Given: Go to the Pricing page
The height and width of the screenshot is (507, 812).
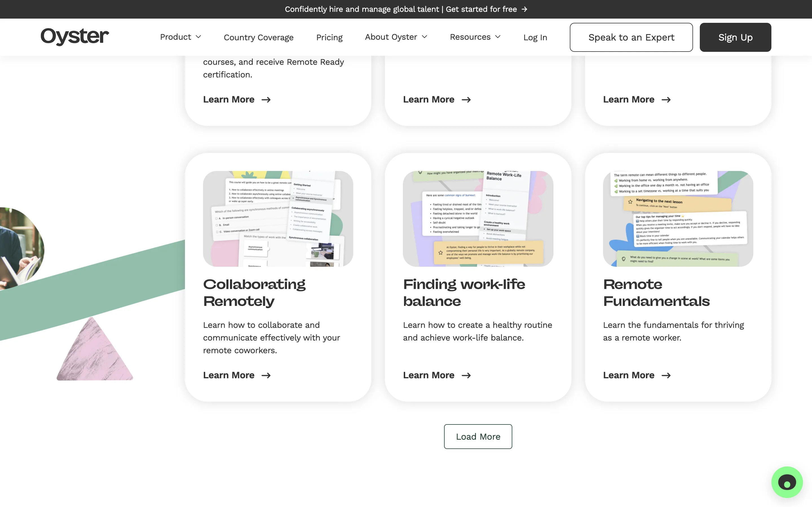Looking at the screenshot, I should point(329,37).
